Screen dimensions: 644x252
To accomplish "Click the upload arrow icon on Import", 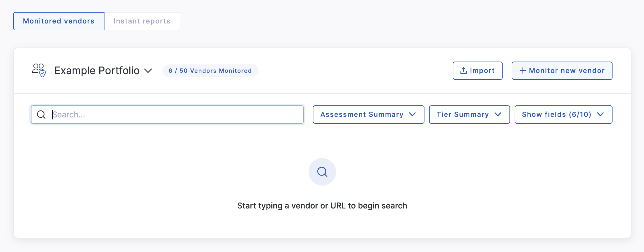I will [463, 70].
